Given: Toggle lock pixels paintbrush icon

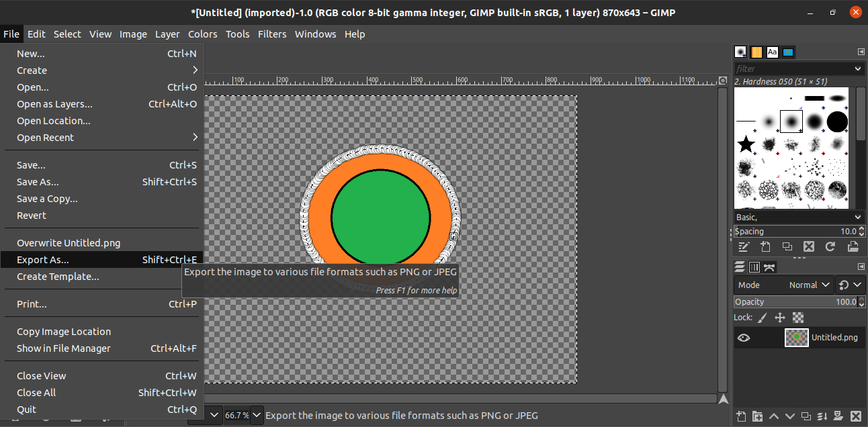Looking at the screenshot, I should (x=763, y=318).
